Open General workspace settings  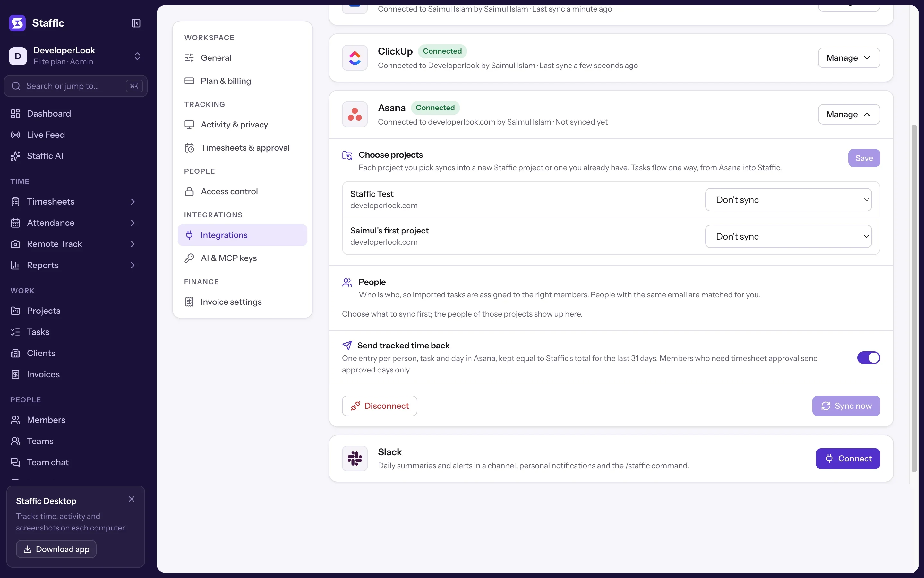pos(243,58)
